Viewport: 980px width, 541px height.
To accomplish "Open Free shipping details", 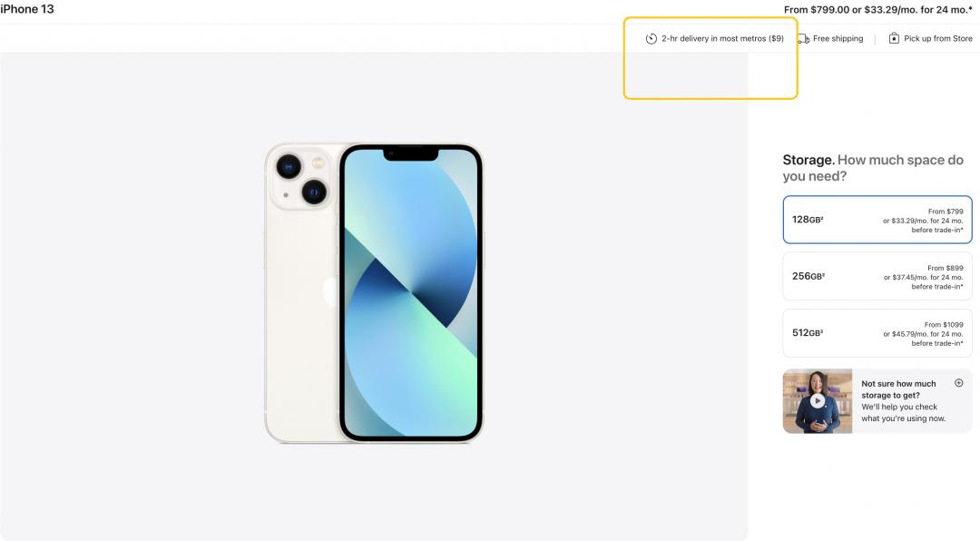I will 838,38.
